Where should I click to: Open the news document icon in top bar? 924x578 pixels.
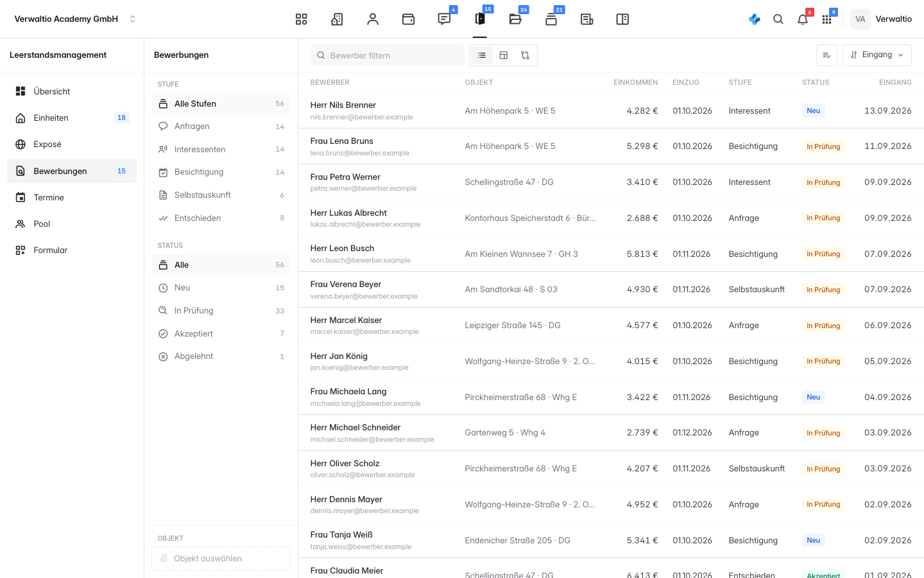point(586,19)
